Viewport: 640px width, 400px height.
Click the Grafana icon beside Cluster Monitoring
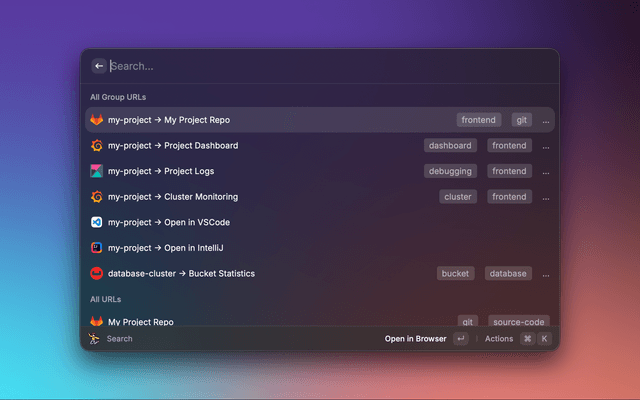tap(97, 197)
